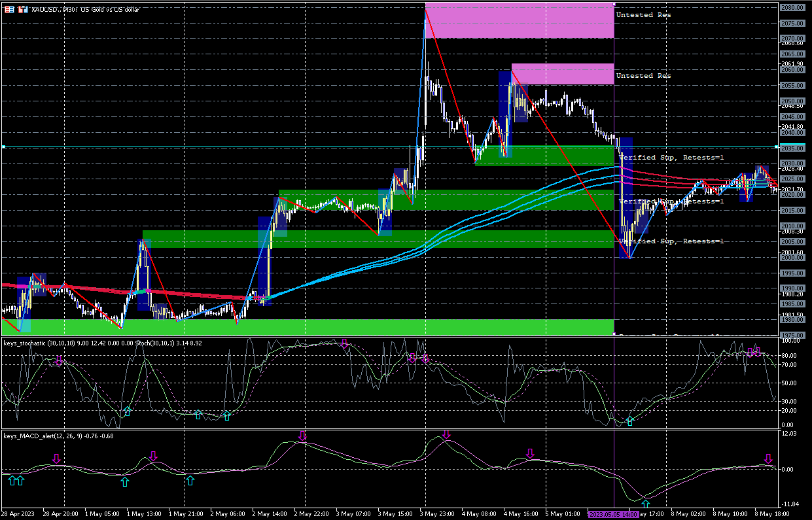Click the 2 May 14:00 time axis label
The width and height of the screenshot is (812, 520).
(269, 514)
